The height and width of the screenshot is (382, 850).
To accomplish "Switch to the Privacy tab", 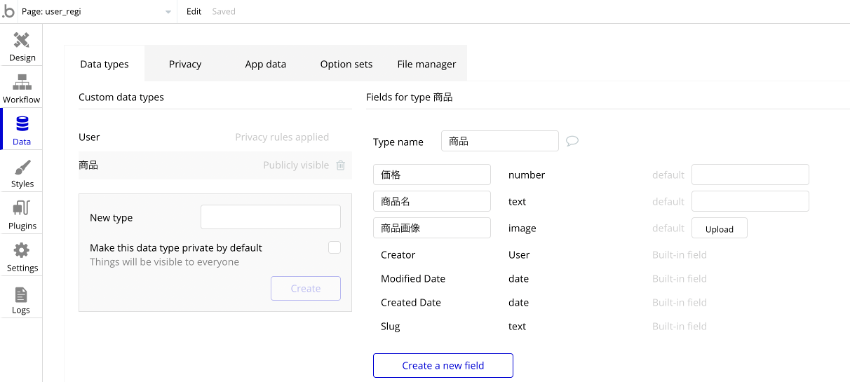I will [x=185, y=64].
